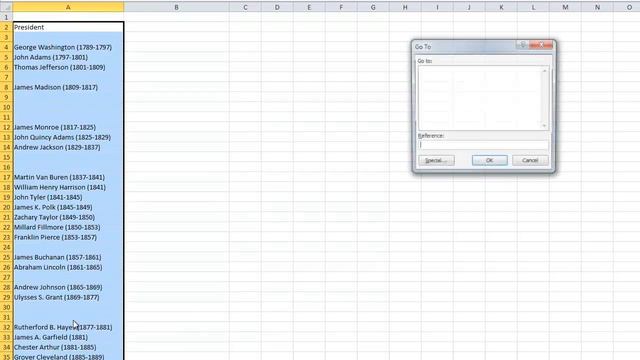Select column C header
This screenshot has height=360, width=640.
pos(245,7)
